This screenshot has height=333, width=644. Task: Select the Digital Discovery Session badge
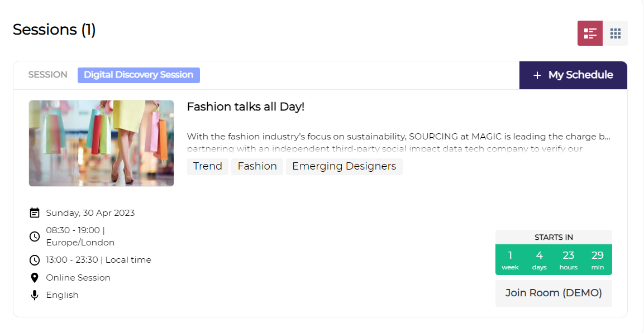click(x=139, y=75)
